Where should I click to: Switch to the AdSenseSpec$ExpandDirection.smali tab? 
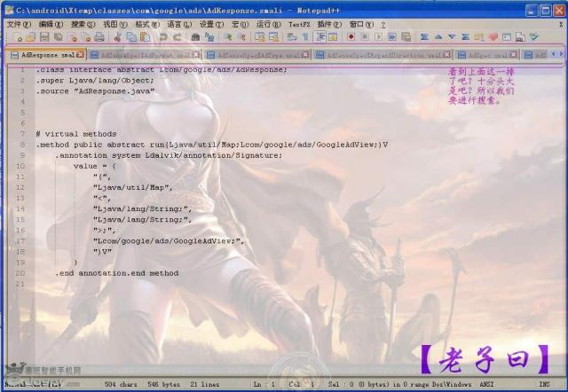coord(384,55)
